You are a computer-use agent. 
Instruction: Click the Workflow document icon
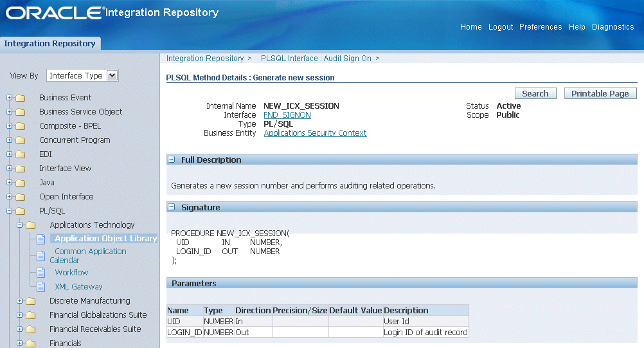[40, 272]
